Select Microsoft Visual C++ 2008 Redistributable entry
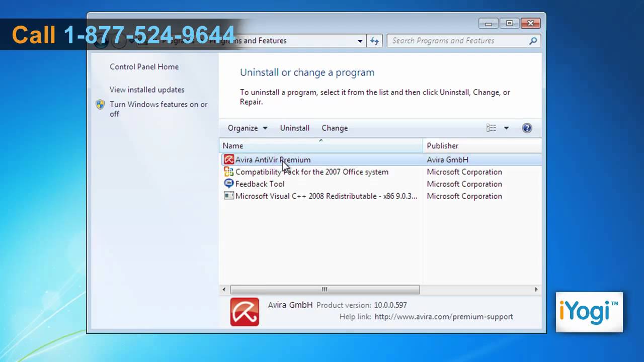This screenshot has height=362, width=644. [327, 196]
